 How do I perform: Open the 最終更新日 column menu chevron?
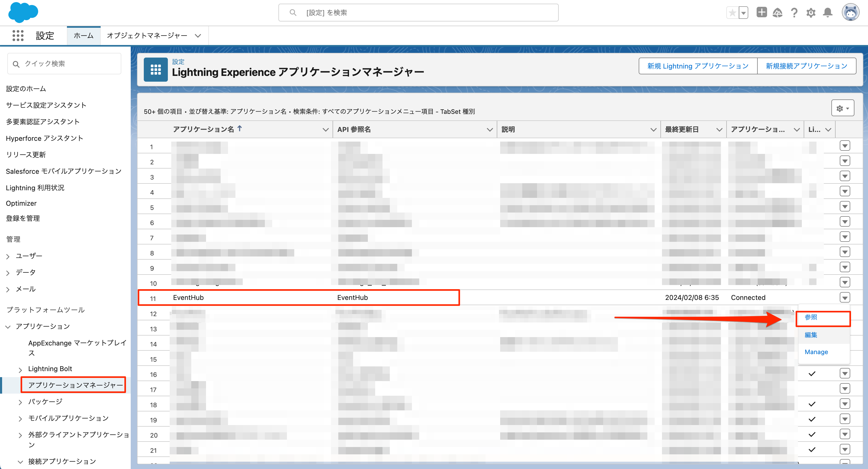[x=719, y=130]
